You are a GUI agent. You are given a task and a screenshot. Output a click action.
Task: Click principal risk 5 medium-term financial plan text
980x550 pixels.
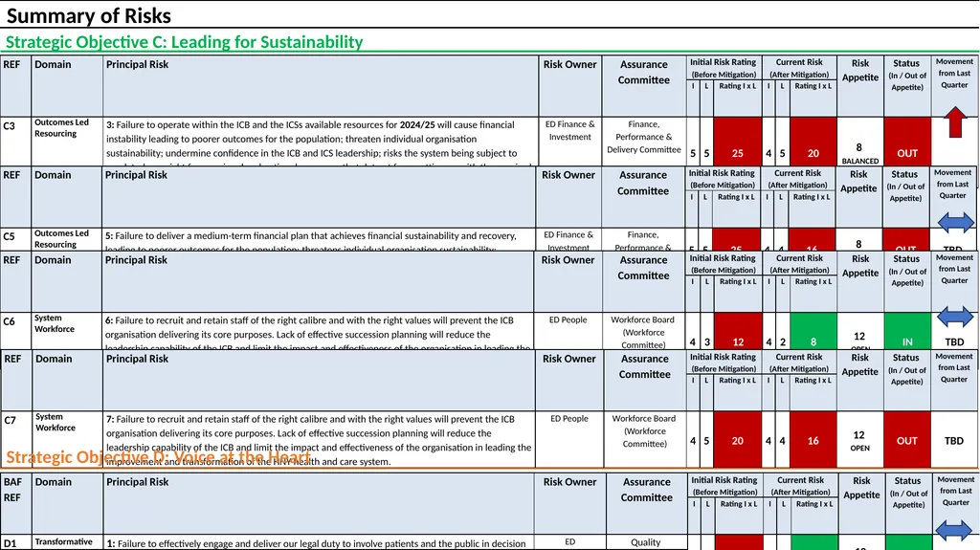coord(311,240)
